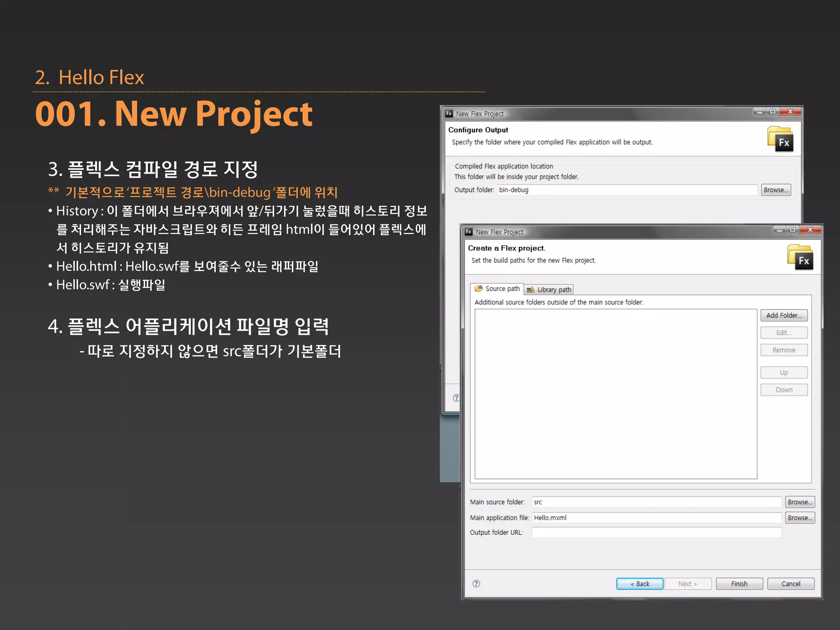Browse for Output folder in the back dialog

point(776,190)
